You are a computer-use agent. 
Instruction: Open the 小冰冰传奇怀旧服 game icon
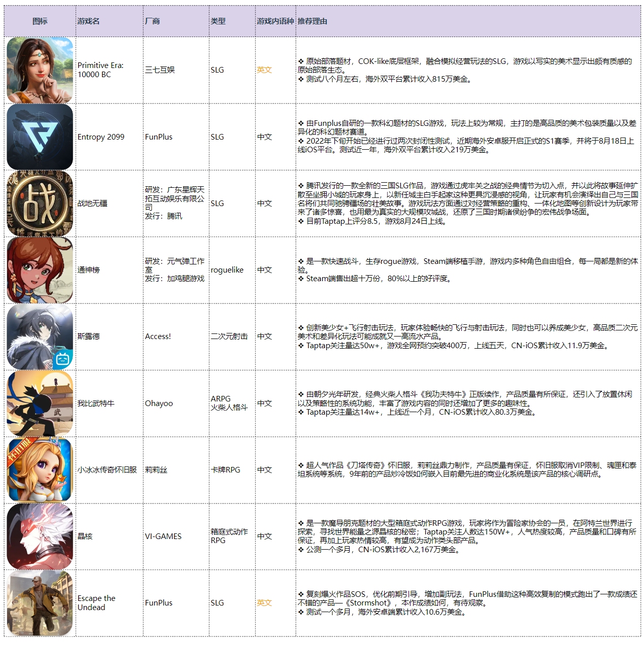coord(40,470)
